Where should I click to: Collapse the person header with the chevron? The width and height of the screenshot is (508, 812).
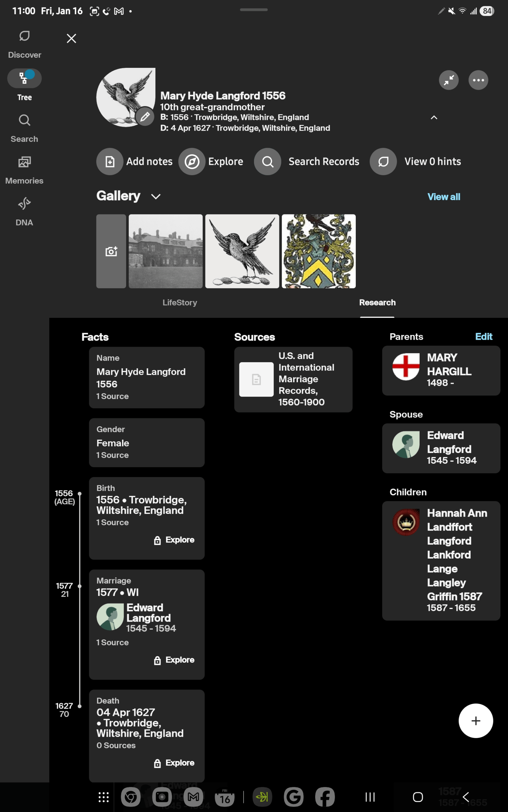click(434, 118)
